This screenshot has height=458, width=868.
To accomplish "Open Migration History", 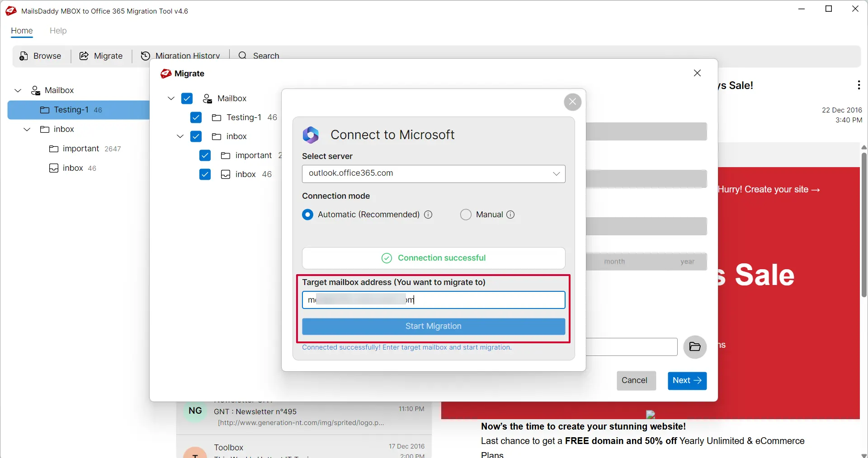I will pos(146,56).
